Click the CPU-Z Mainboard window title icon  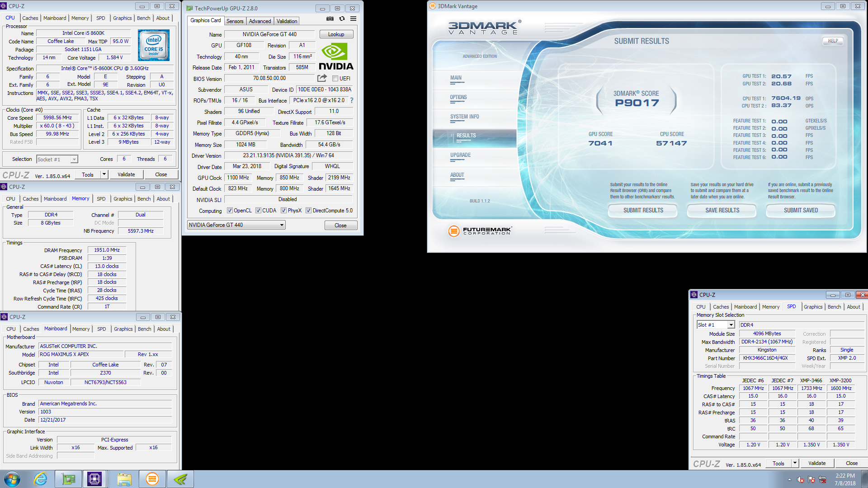click(x=4, y=317)
